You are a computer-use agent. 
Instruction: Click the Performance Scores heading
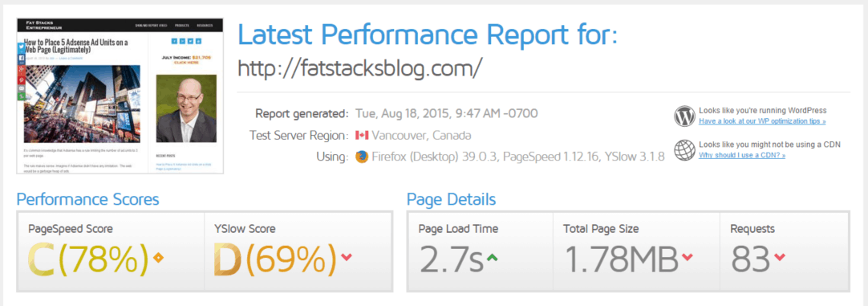click(88, 199)
